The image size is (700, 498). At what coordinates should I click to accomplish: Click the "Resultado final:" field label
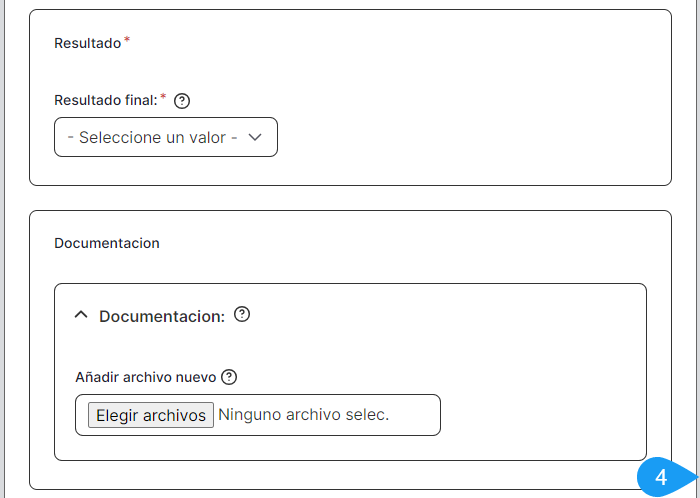pyautogui.click(x=105, y=100)
